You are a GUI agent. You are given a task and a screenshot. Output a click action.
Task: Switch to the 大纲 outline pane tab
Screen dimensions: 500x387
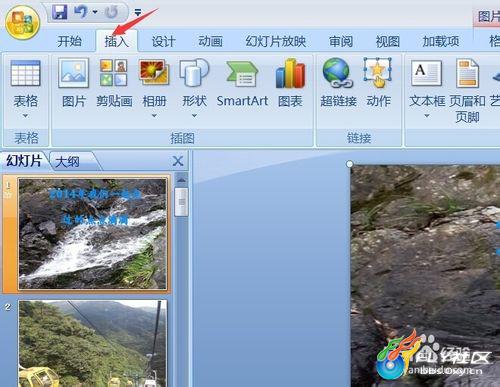click(x=68, y=162)
